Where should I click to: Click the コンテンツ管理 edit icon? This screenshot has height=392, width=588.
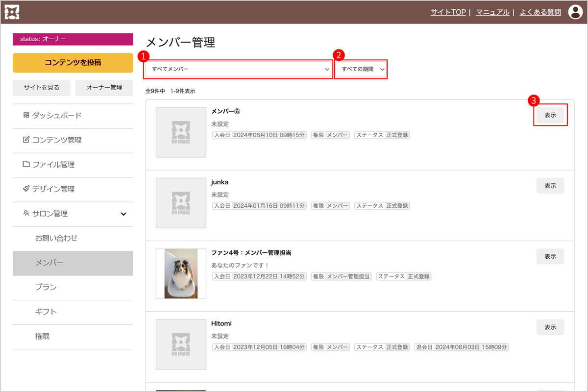(26, 140)
